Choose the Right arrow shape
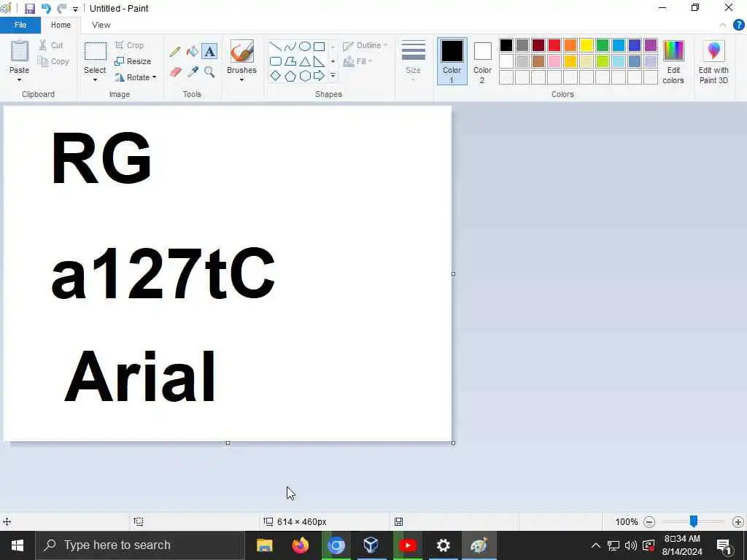 pyautogui.click(x=320, y=76)
